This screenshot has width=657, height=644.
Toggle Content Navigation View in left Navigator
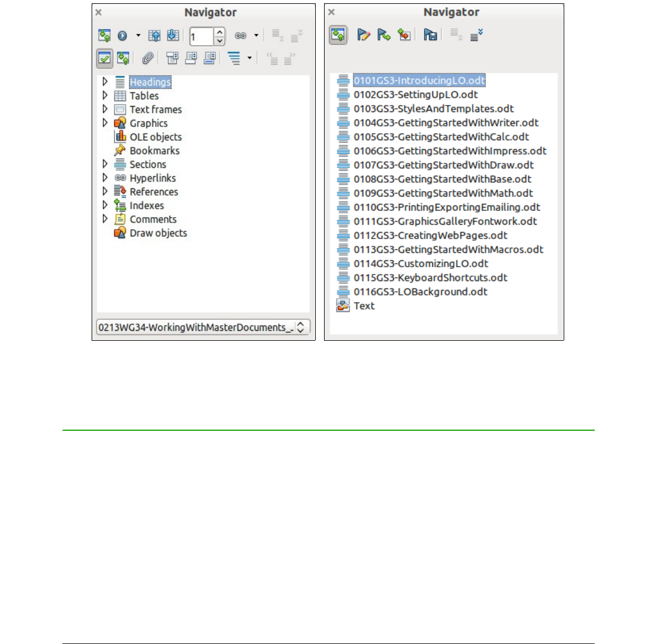click(x=123, y=58)
